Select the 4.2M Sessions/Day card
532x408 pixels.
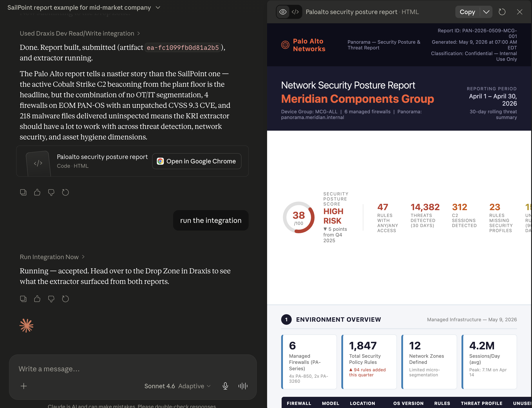point(489,362)
